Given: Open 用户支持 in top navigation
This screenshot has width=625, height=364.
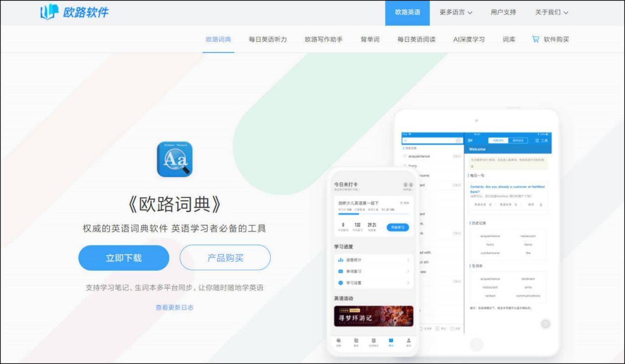Looking at the screenshot, I should [x=503, y=12].
